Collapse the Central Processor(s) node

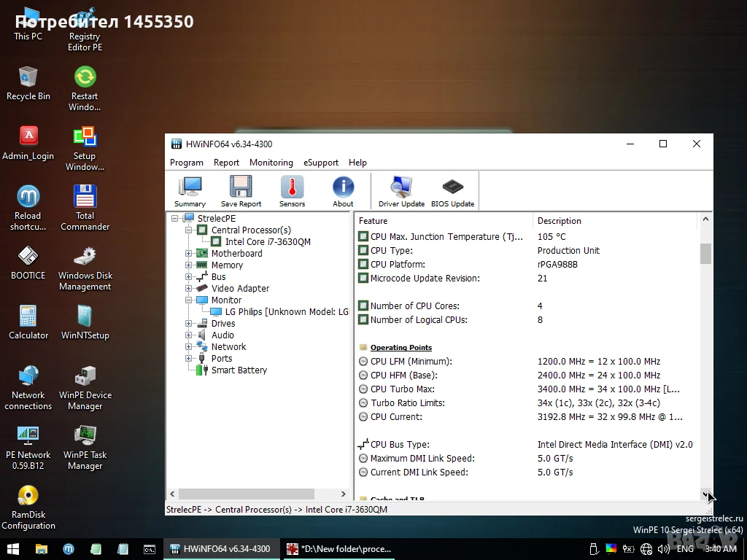[189, 230]
